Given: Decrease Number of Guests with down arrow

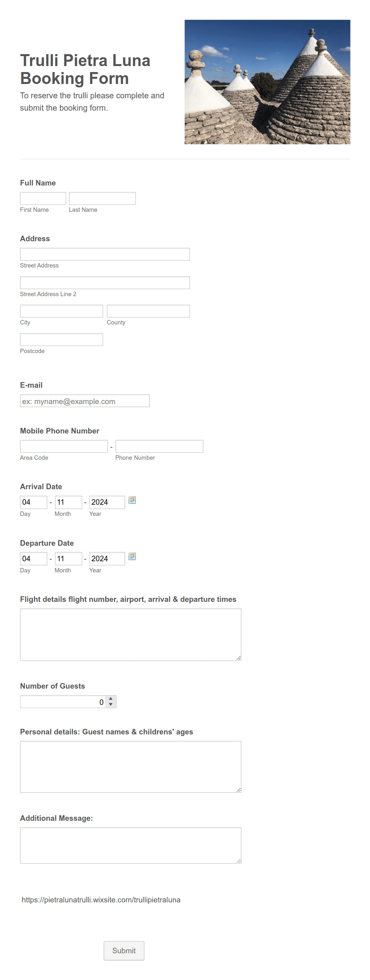Looking at the screenshot, I should [x=111, y=705].
